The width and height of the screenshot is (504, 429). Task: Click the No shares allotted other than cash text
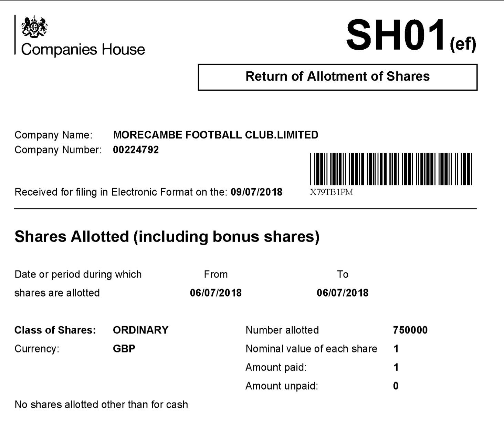(x=101, y=405)
